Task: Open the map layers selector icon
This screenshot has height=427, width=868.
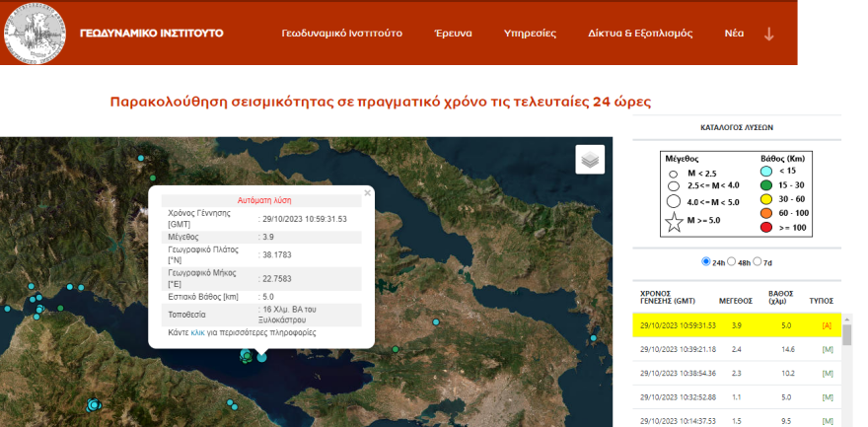Action: (590, 160)
